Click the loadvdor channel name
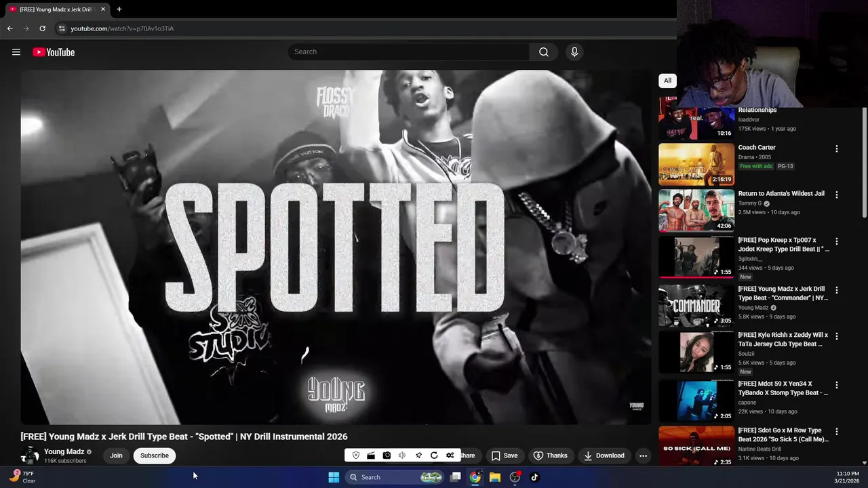Screen dimensions: 868x488 (749, 119)
